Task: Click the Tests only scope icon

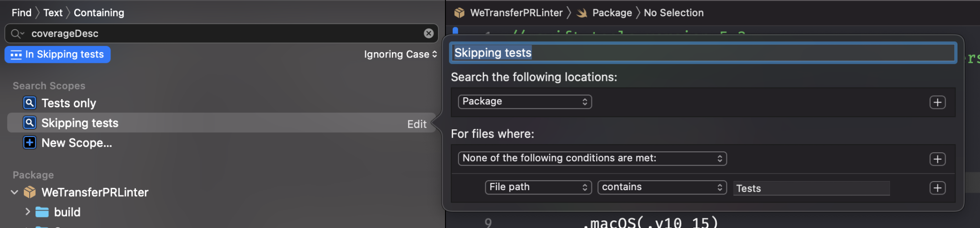Action: pyautogui.click(x=30, y=103)
